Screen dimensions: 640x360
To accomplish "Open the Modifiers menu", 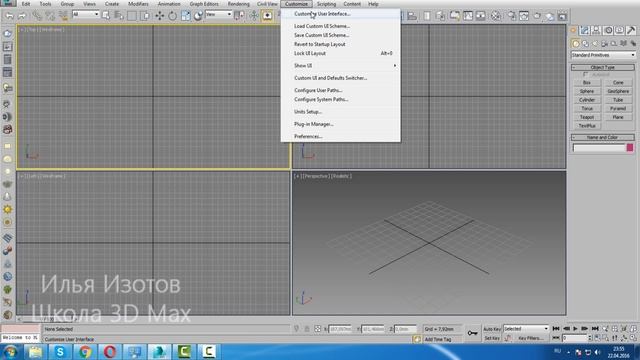I will (138, 4).
